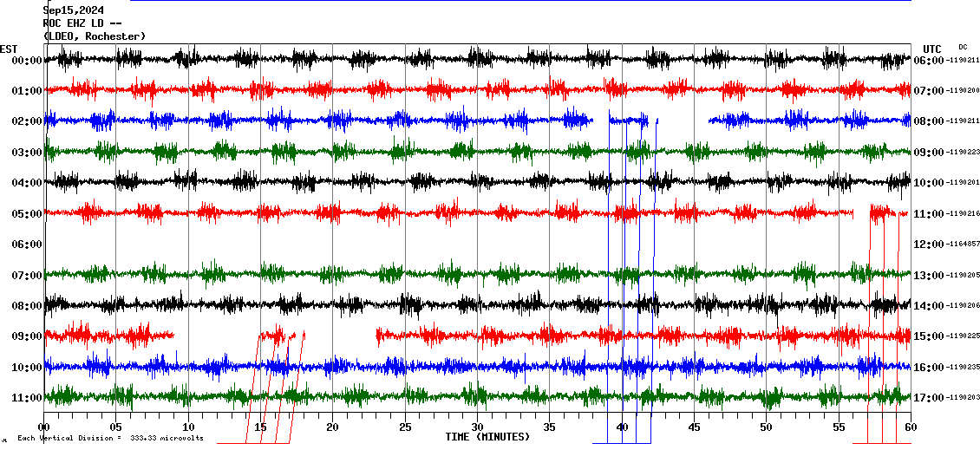Select the -1164857 DC offset value
The image size is (980, 450).
coord(963,245)
